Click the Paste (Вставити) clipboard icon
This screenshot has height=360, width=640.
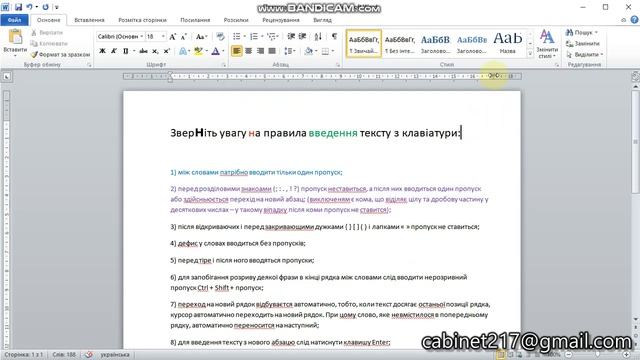(x=15, y=37)
